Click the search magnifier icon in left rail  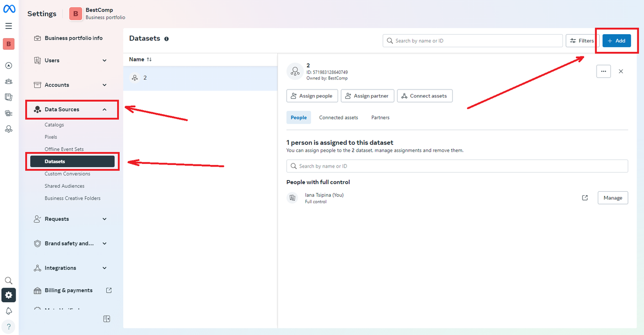coord(9,281)
